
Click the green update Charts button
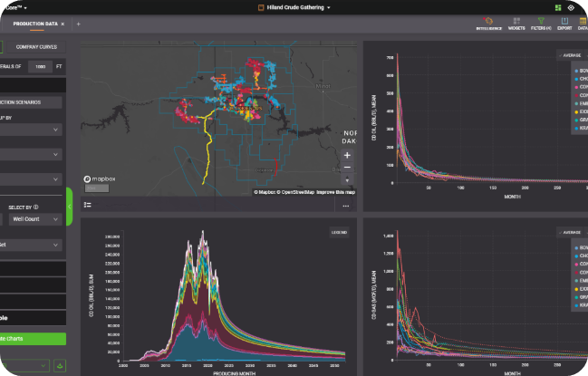click(x=33, y=338)
